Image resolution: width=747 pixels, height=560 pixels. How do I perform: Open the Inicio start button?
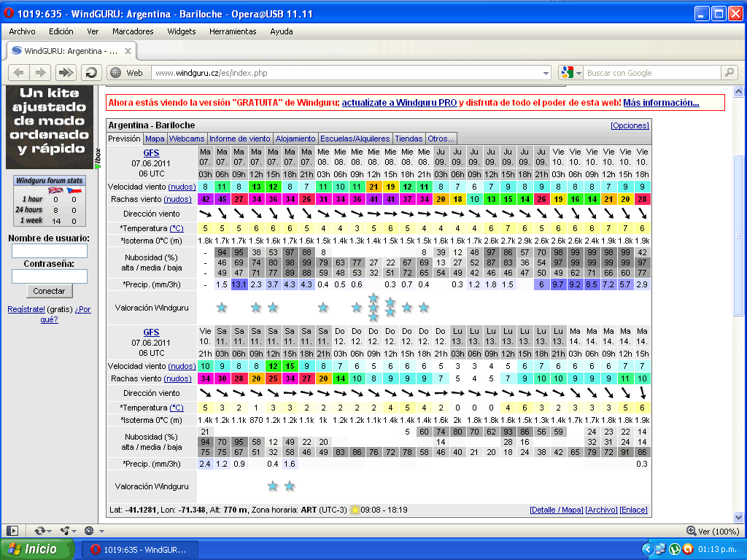(37, 549)
